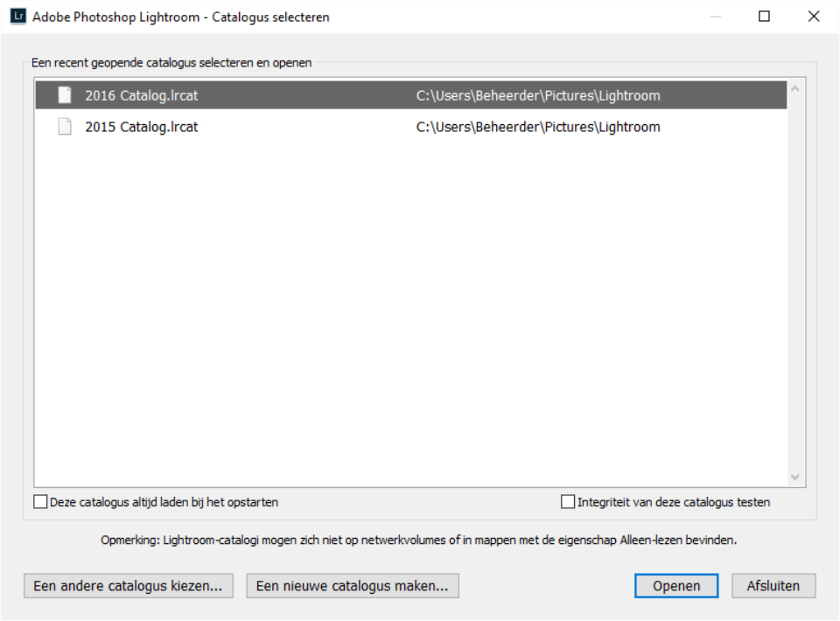
Task: Close the Catalogus selecteren dialog
Action: pyautogui.click(x=814, y=17)
